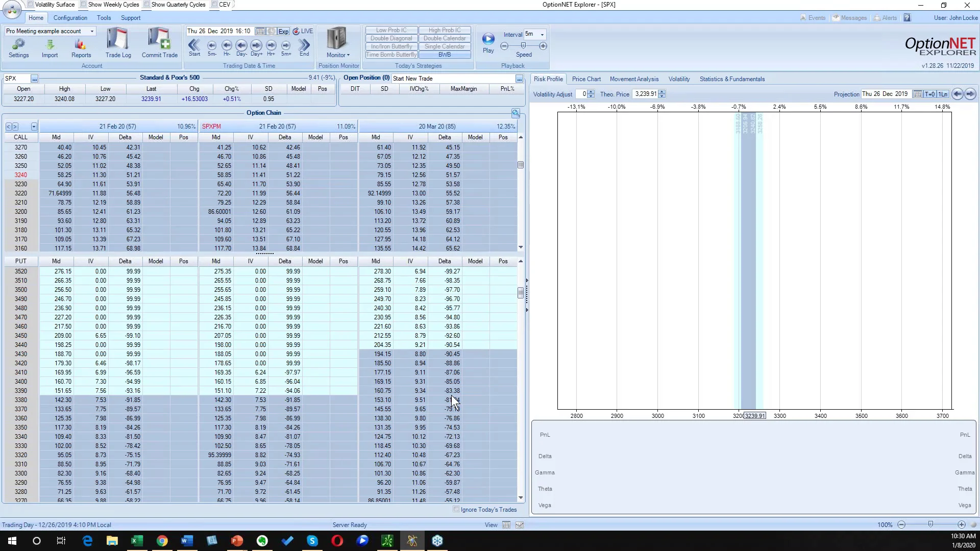The height and width of the screenshot is (551, 980).
Task: Click the Import icon
Action: (x=50, y=48)
